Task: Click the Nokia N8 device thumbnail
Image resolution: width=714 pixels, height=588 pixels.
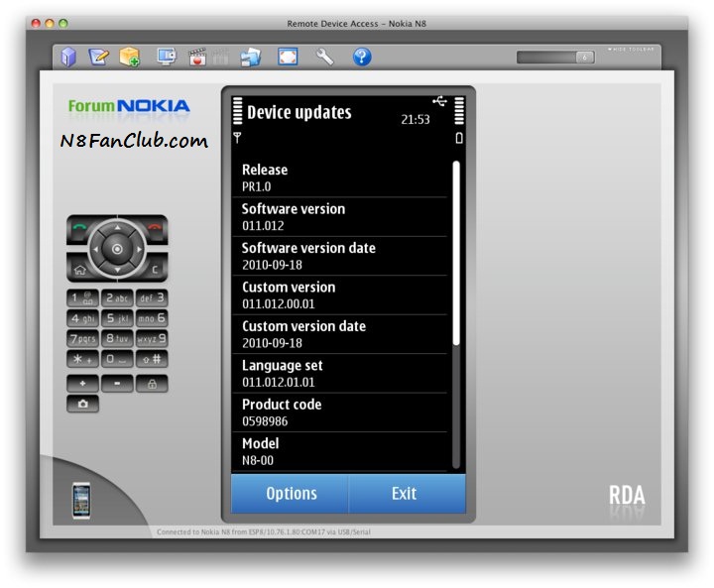Action: coord(81,501)
